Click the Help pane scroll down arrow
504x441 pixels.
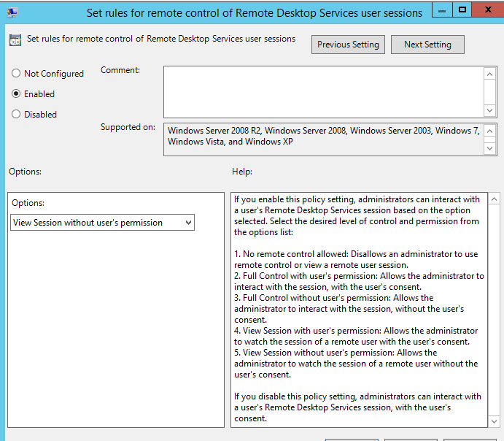(494, 421)
